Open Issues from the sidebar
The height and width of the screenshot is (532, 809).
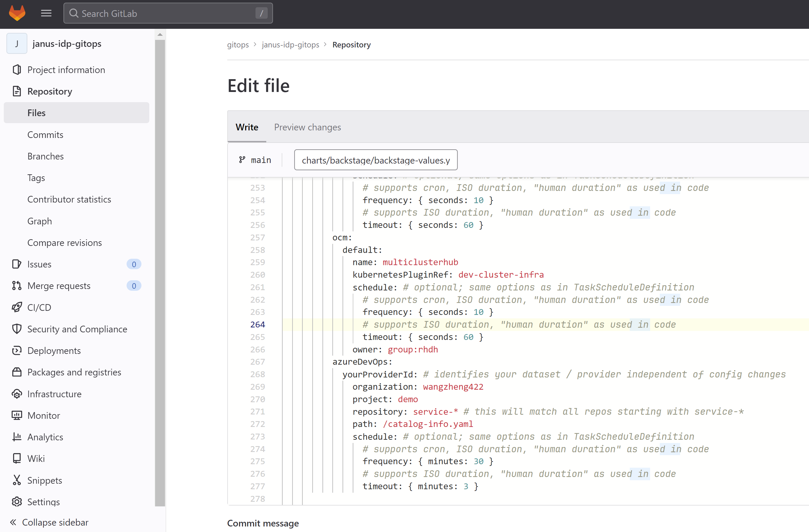pyautogui.click(x=39, y=264)
